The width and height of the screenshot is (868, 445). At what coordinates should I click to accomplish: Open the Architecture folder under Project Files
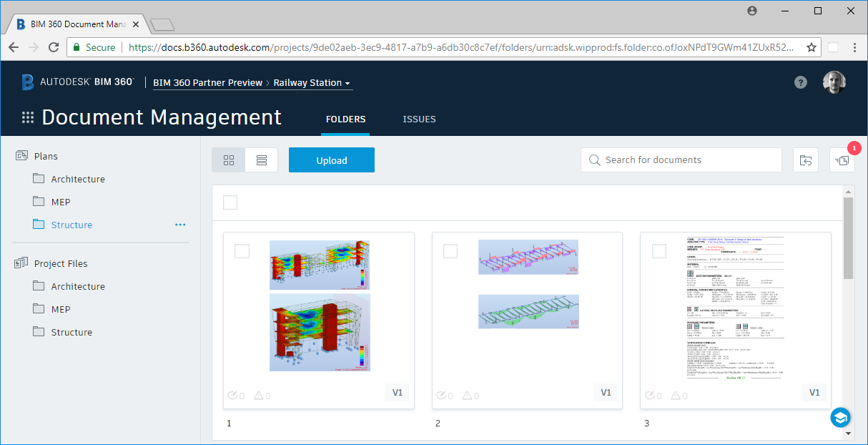pyautogui.click(x=78, y=286)
